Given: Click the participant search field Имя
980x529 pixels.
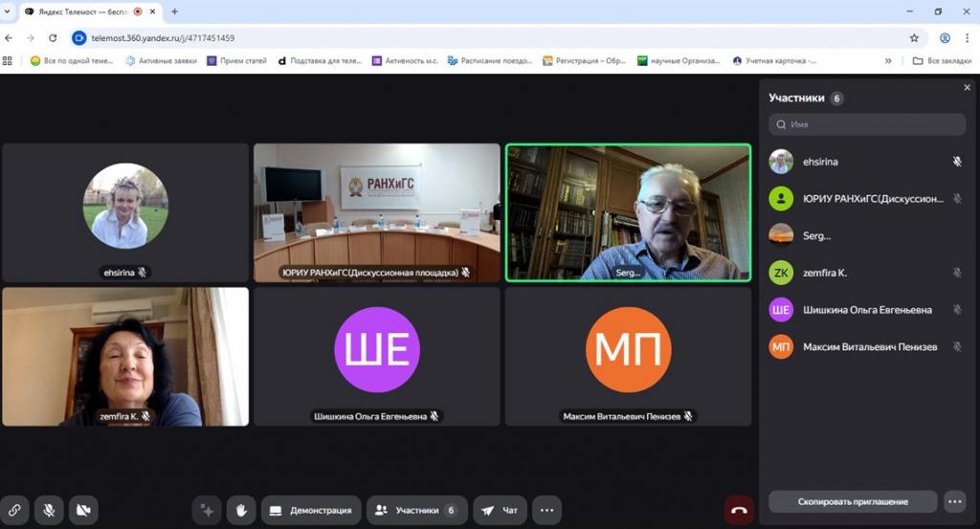Looking at the screenshot, I should [867, 124].
